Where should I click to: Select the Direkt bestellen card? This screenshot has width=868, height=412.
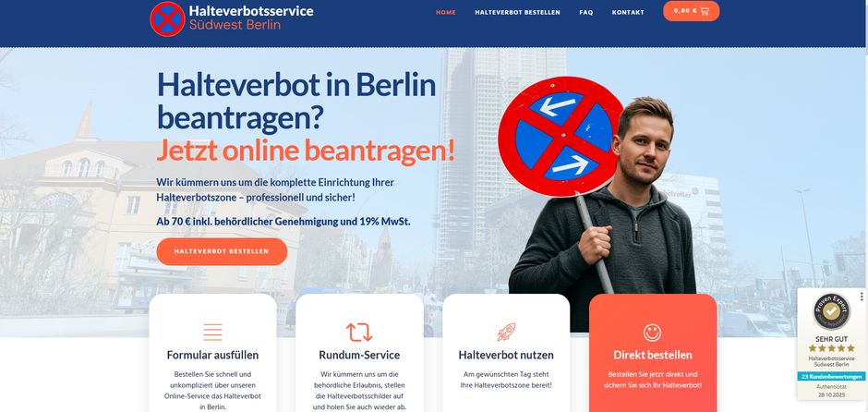(653, 353)
